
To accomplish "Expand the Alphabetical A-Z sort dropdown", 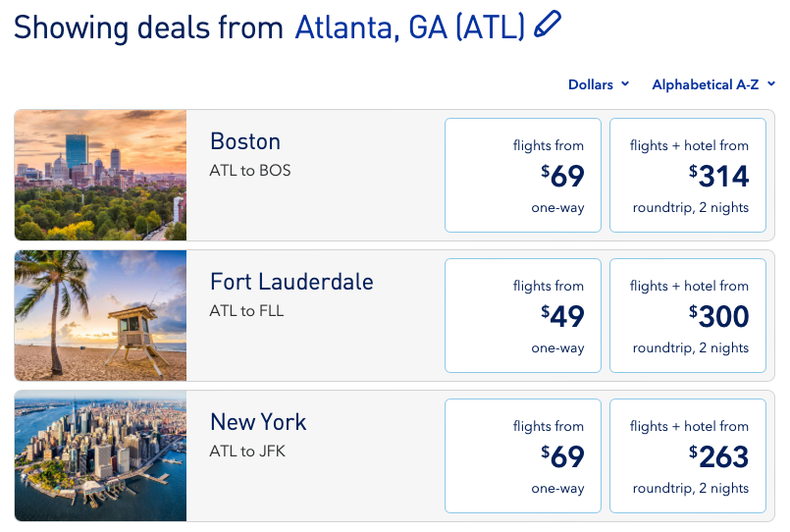I will click(713, 84).
